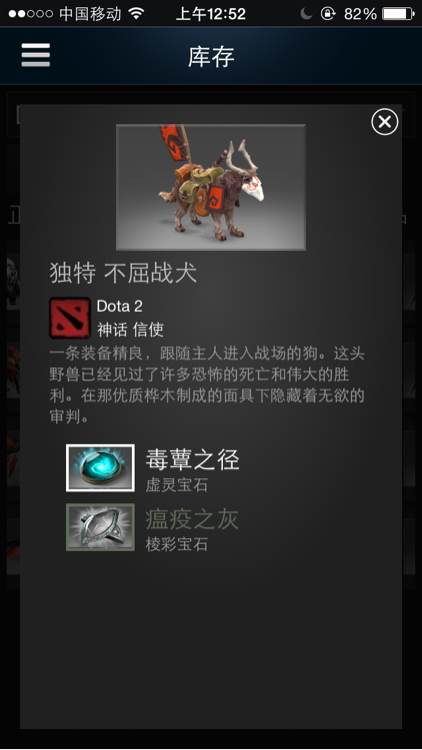Tap the Dota 2 game logo icon
Screen dimensions: 422x750
[x=70, y=318]
